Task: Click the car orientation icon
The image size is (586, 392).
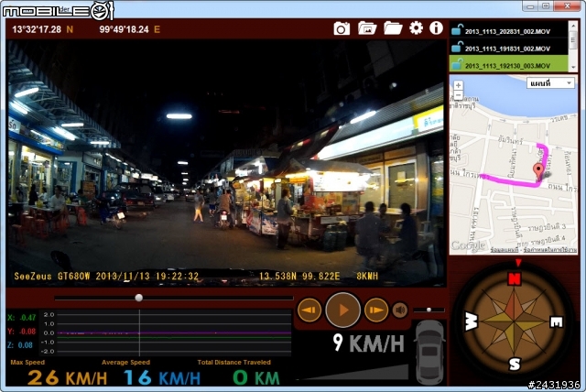Action: click(x=429, y=352)
